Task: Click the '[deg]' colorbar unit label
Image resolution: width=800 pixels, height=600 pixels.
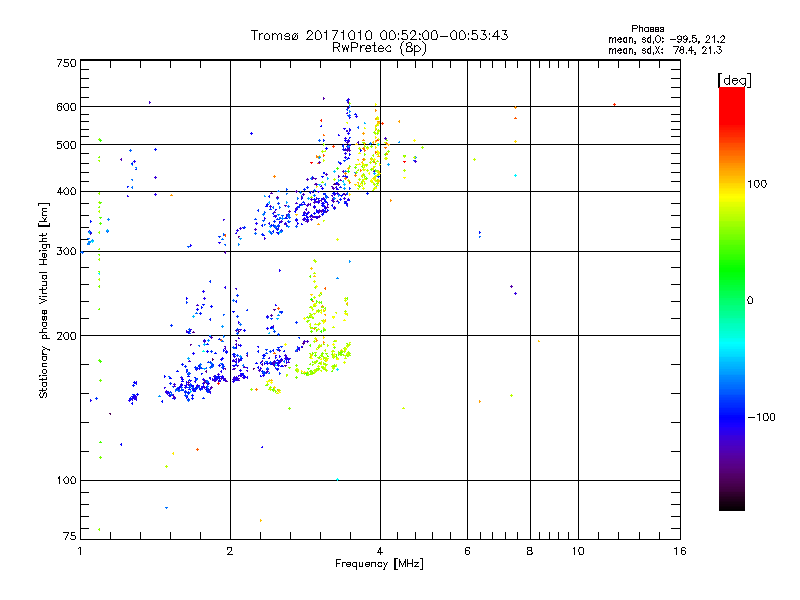Action: 734,80
